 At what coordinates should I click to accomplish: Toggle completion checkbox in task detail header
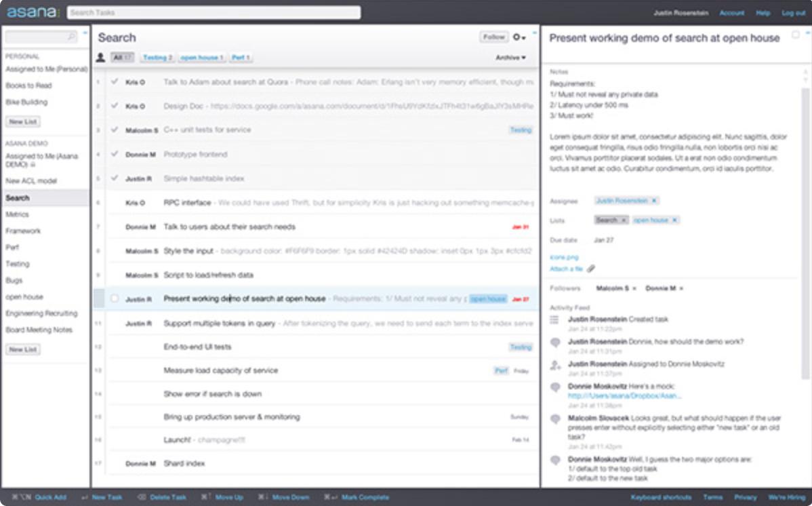(796, 35)
